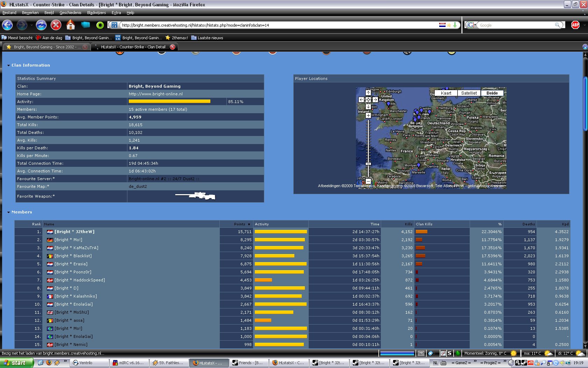Go to the browser Home page icon
The width and height of the screenshot is (588, 368).
click(70, 25)
